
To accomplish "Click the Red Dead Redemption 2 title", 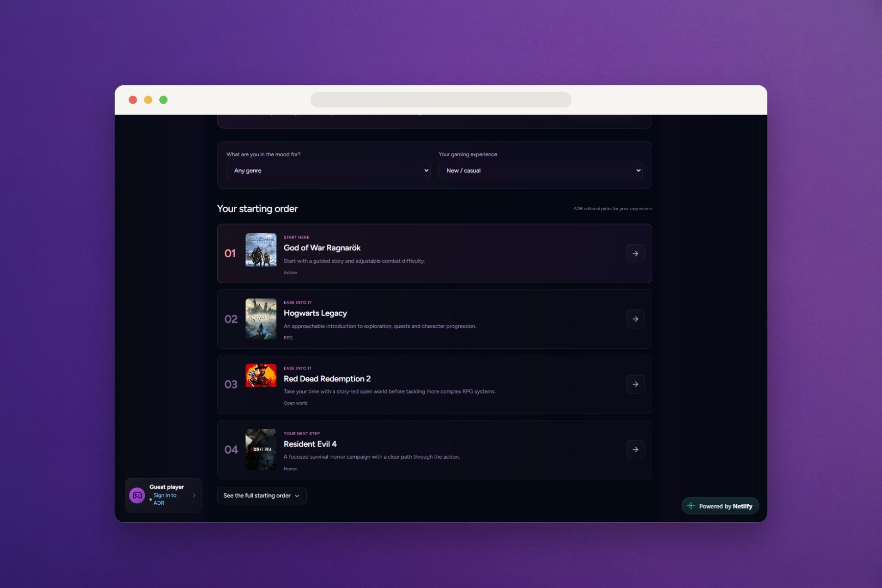I will coord(327,379).
